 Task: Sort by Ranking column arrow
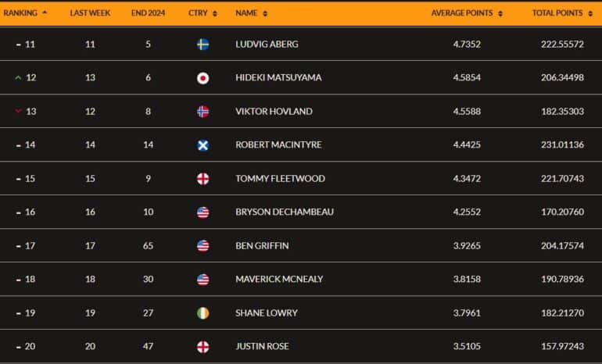pyautogui.click(x=45, y=12)
